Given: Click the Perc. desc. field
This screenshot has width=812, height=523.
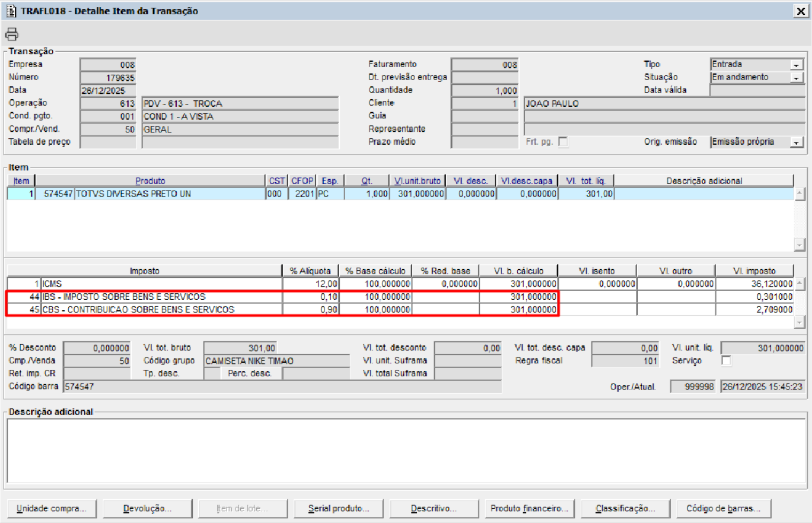Looking at the screenshot, I should point(316,374).
